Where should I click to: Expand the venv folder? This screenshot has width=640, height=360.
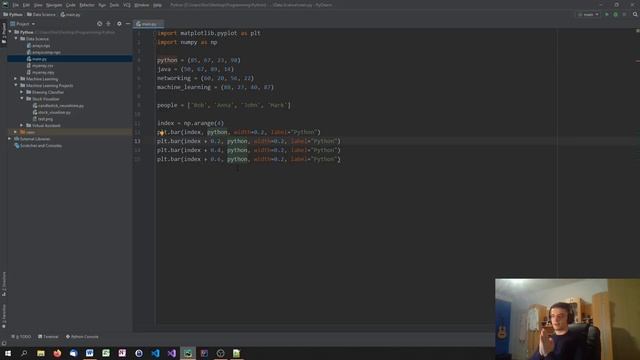(16, 132)
